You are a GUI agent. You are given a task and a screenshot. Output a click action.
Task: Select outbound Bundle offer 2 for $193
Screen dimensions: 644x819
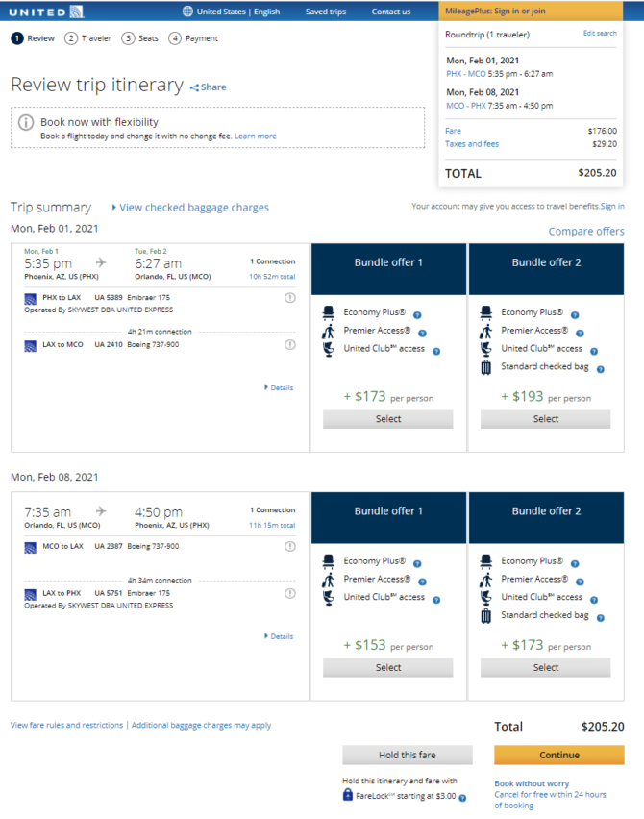tap(545, 419)
